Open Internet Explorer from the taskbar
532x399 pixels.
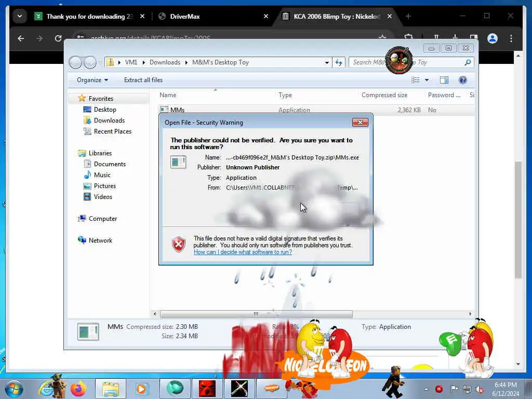[46, 389]
